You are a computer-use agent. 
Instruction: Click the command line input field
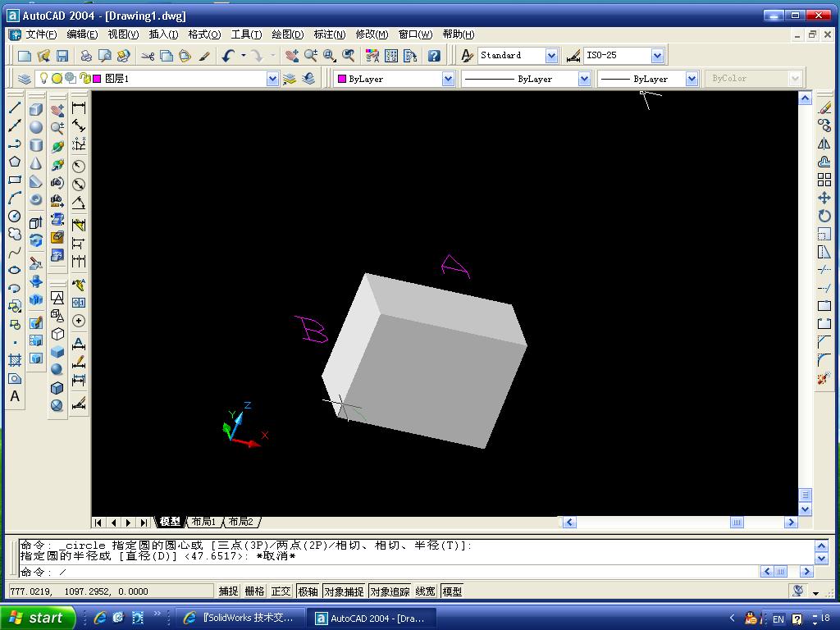[x=388, y=572]
